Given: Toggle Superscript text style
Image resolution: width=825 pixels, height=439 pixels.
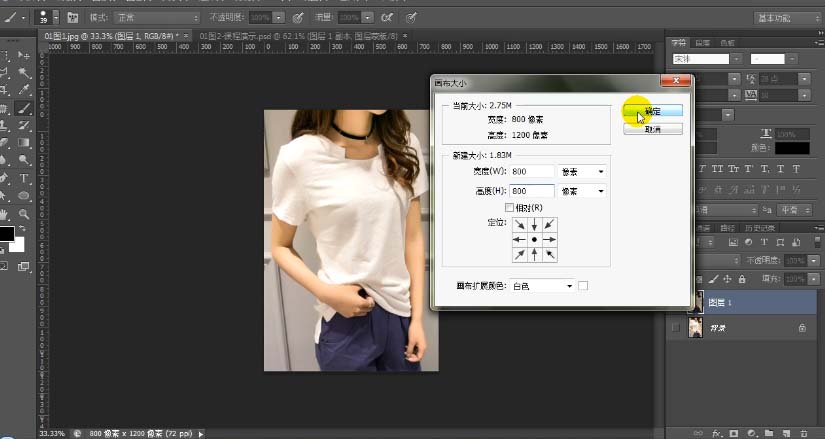Looking at the screenshot, I should (749, 169).
